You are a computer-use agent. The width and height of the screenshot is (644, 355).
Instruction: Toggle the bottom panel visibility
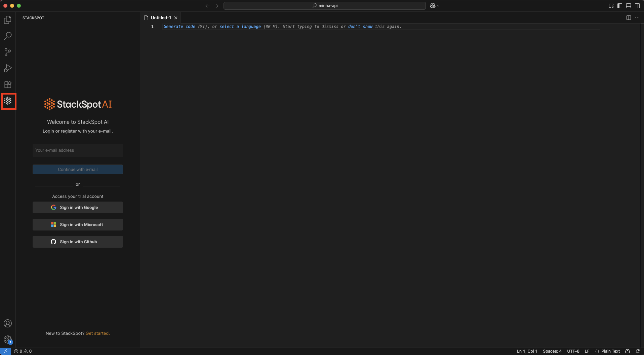628,5
